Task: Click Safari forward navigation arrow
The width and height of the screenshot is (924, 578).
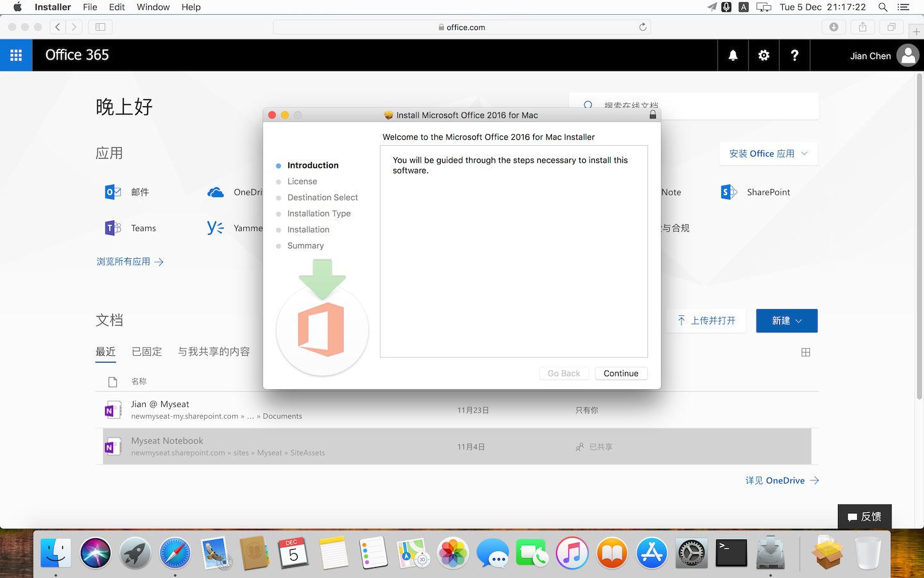Action: [74, 27]
